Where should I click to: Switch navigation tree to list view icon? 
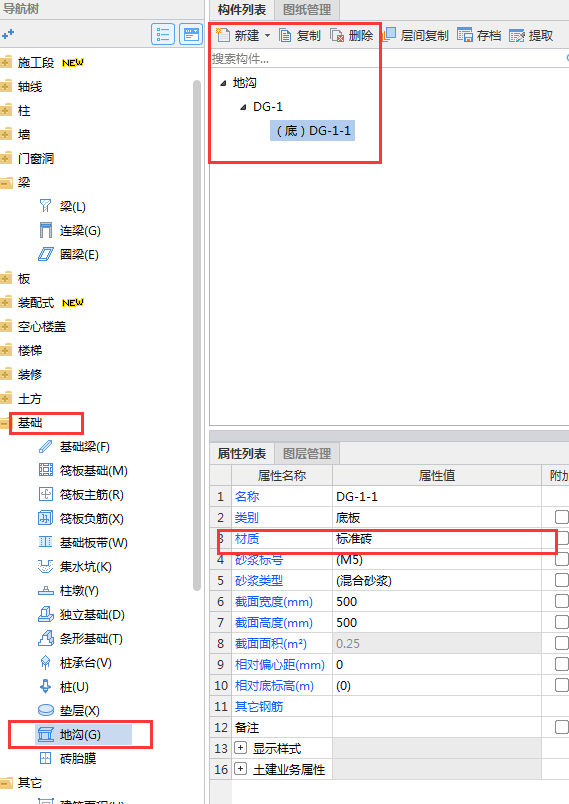pyautogui.click(x=163, y=34)
